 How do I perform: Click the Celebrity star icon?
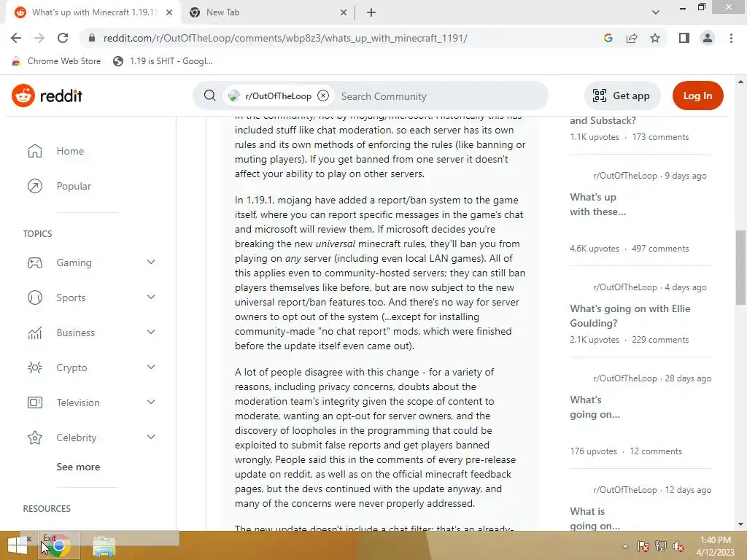35,437
